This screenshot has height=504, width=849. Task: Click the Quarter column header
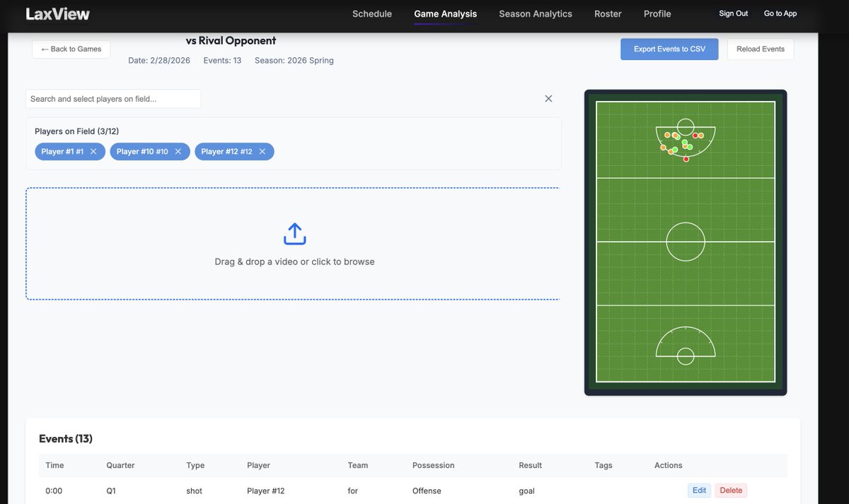[x=120, y=465]
